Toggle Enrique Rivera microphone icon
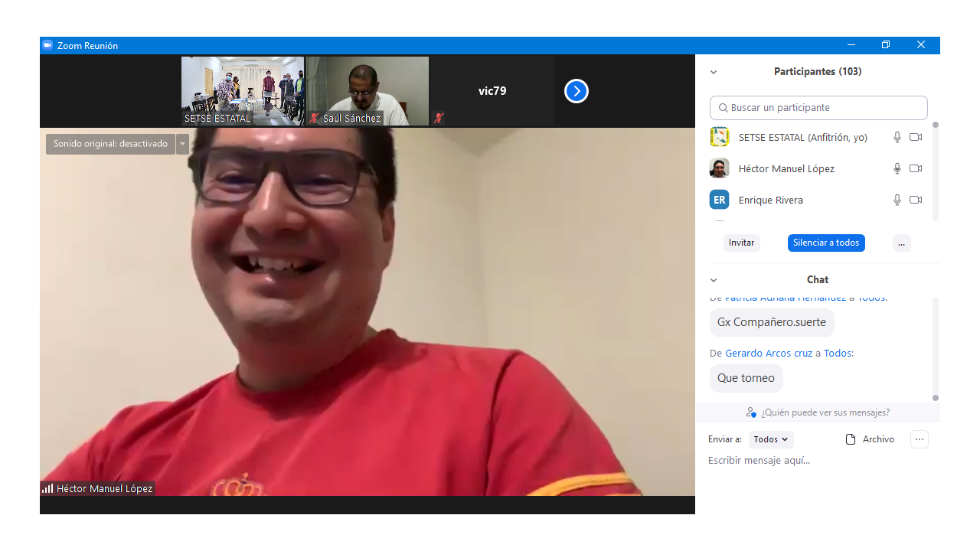This screenshot has width=980, height=551. [897, 200]
